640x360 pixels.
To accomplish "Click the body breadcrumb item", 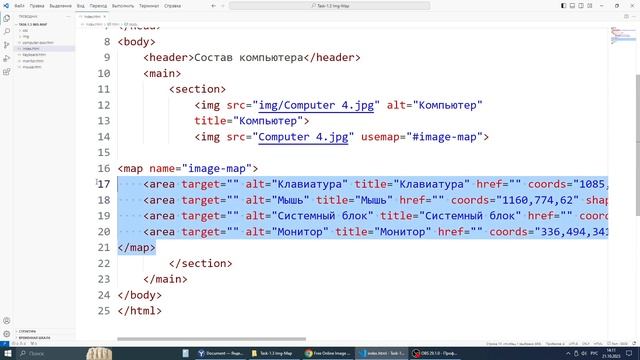I will coord(131,24).
